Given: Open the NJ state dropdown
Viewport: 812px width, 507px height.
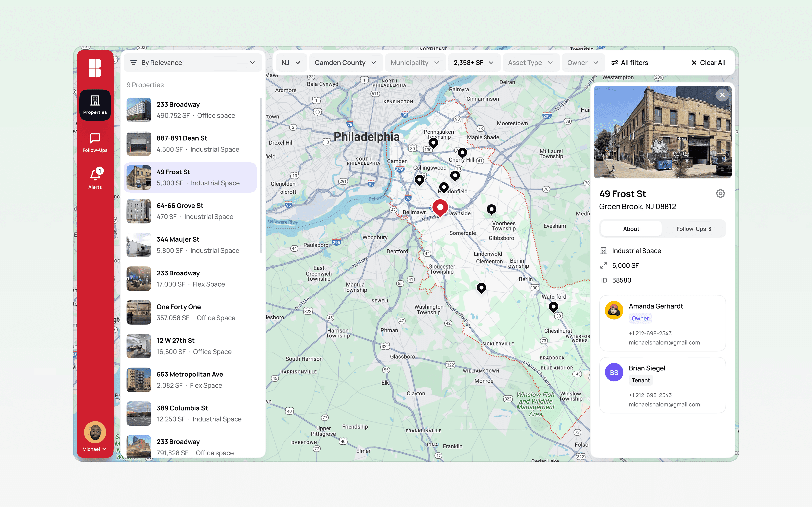Looking at the screenshot, I should (x=291, y=63).
